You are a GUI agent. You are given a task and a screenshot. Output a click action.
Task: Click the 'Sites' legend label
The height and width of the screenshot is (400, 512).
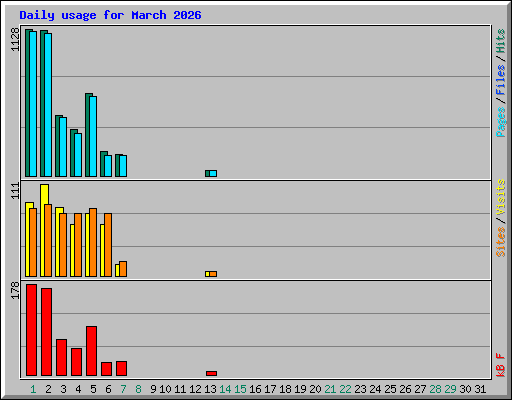coord(501,242)
